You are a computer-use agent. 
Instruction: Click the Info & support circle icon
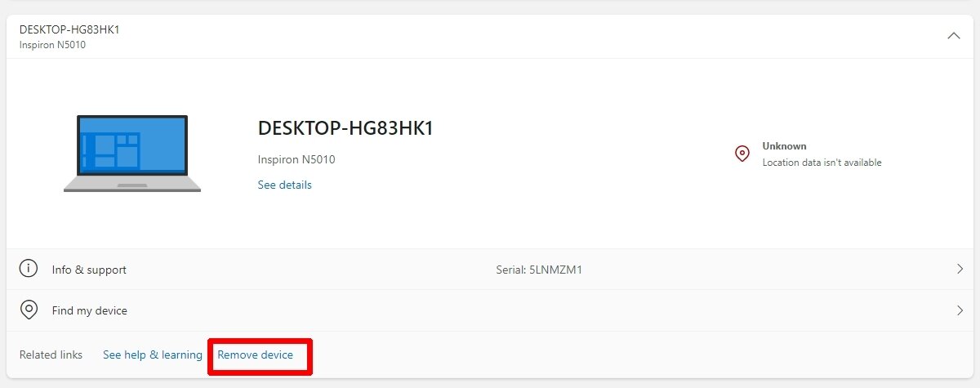[29, 269]
